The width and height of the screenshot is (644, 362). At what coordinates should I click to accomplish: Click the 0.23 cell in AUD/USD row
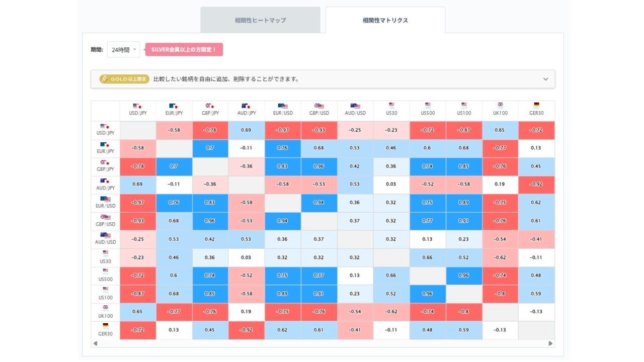pos(464,239)
